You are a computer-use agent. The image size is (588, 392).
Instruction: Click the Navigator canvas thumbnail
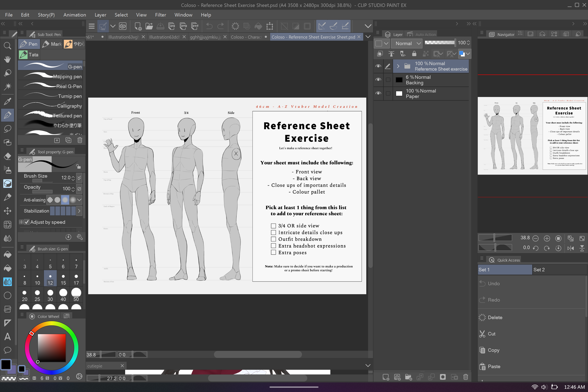coord(532,136)
